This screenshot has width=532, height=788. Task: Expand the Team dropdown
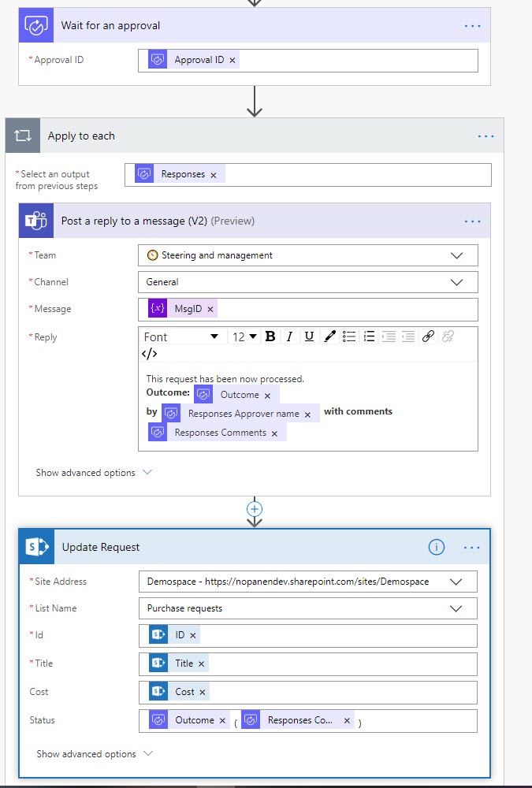point(456,255)
